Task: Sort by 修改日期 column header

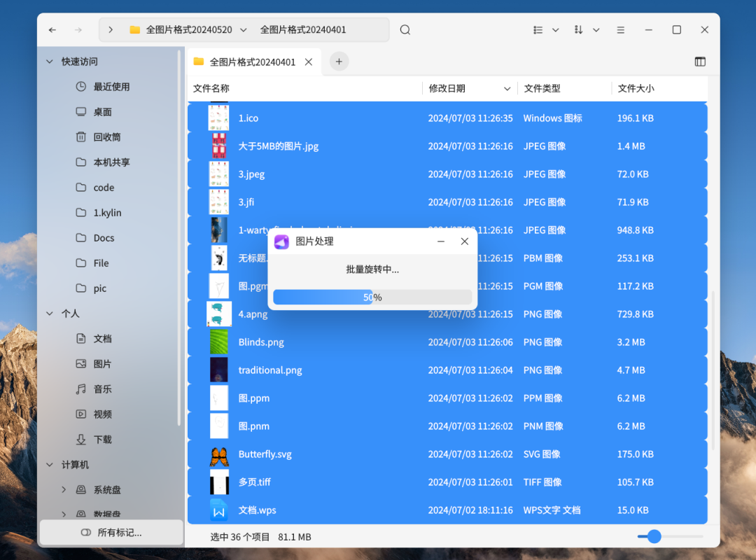Action: [x=447, y=88]
